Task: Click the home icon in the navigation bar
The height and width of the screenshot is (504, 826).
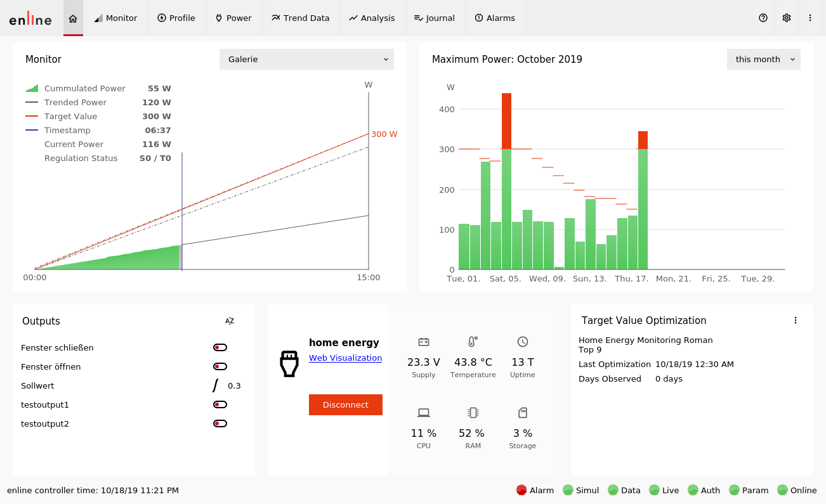Action: coord(73,18)
